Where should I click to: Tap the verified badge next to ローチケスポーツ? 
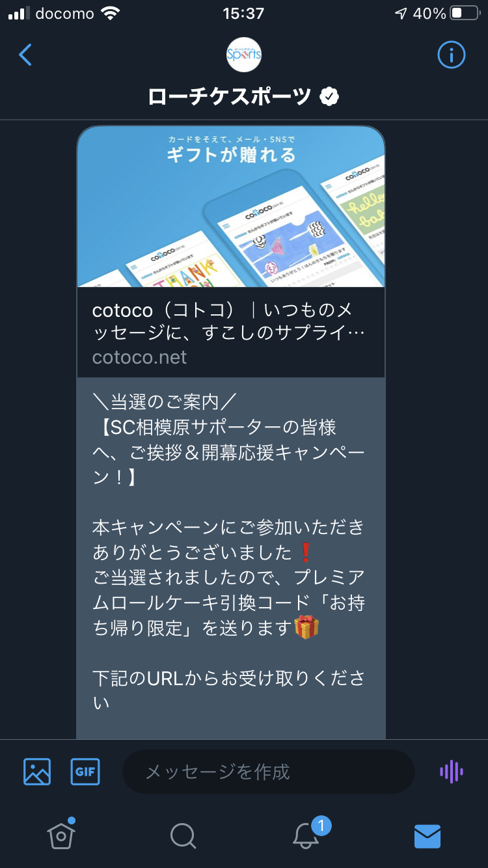coord(330,97)
